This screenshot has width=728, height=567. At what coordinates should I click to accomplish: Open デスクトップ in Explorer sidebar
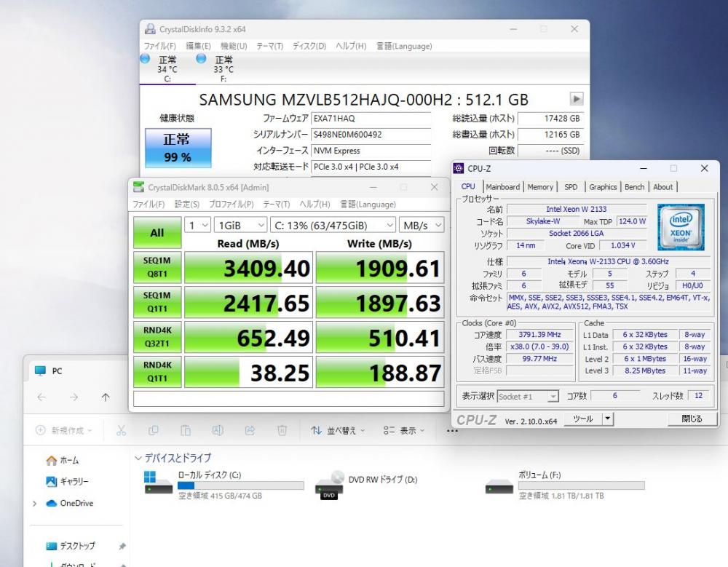71,546
